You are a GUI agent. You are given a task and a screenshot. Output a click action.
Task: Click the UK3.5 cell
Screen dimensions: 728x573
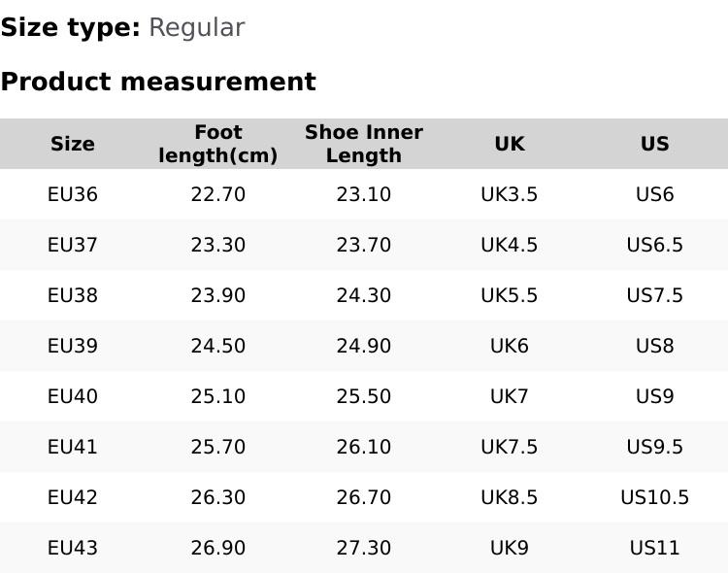coord(510,194)
